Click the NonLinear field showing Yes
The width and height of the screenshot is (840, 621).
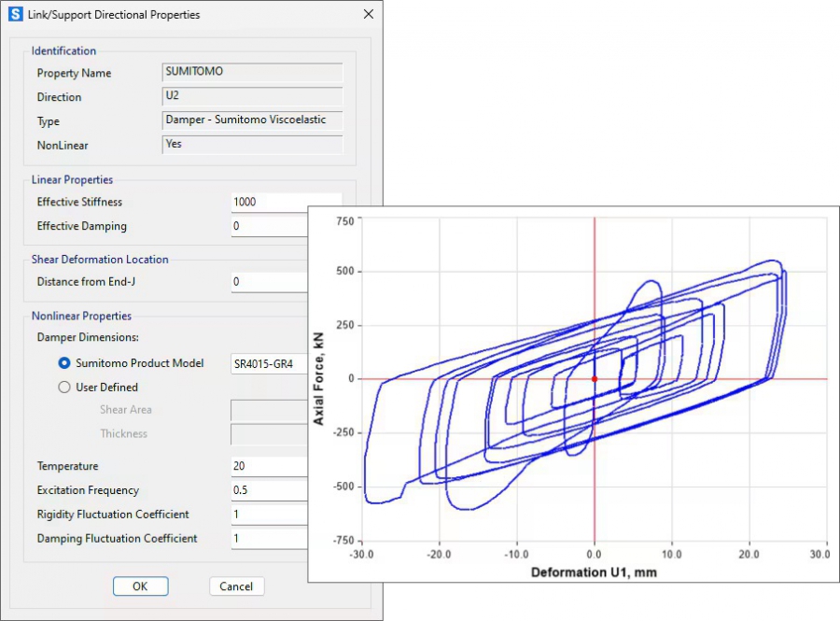[x=252, y=145]
